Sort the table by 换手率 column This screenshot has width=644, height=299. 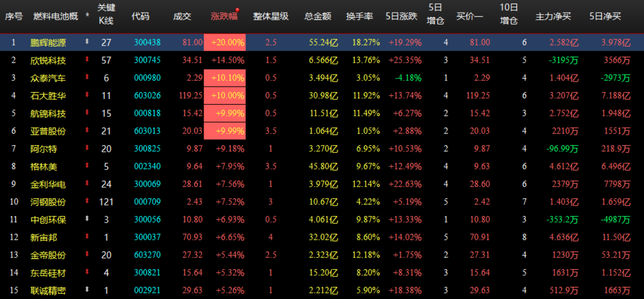360,15
